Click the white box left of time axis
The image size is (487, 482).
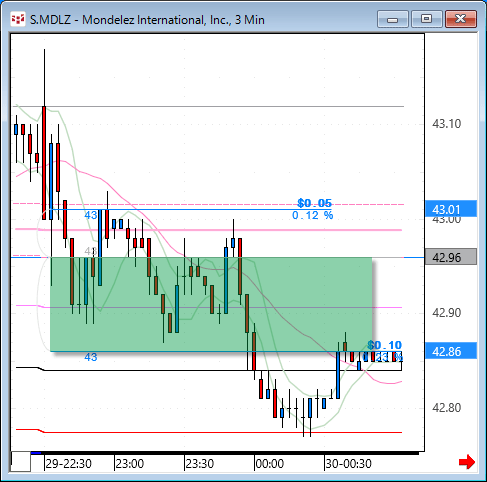click(21, 462)
